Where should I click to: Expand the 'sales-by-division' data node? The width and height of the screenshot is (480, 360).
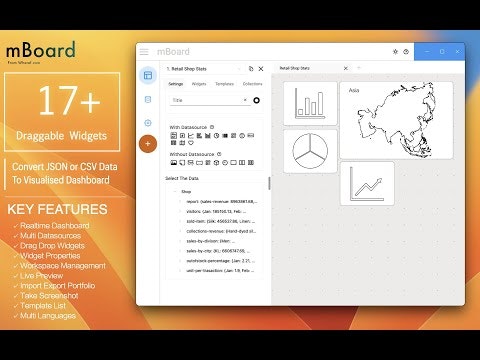[x=180, y=241]
